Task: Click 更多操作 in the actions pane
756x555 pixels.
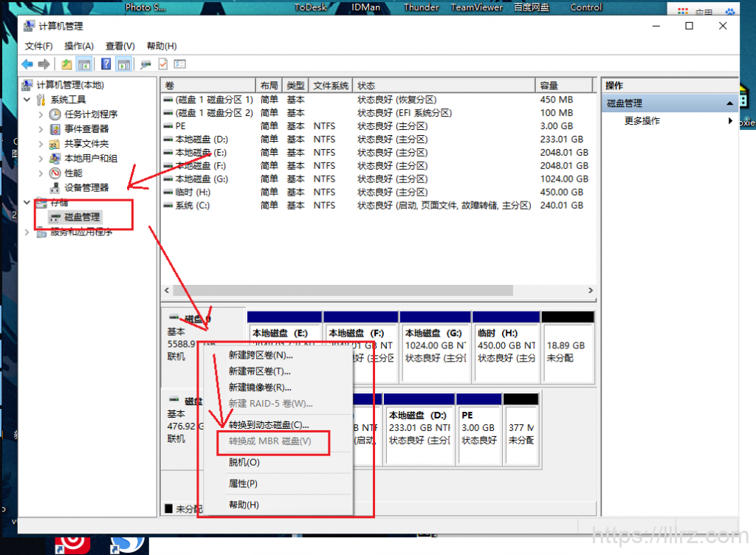Action: 642,121
